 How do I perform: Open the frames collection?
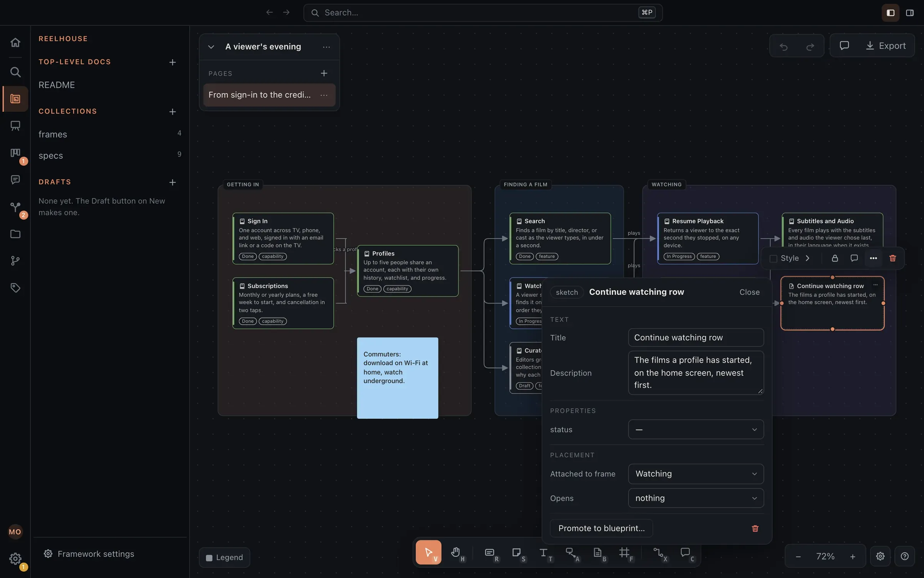[x=110, y=134]
